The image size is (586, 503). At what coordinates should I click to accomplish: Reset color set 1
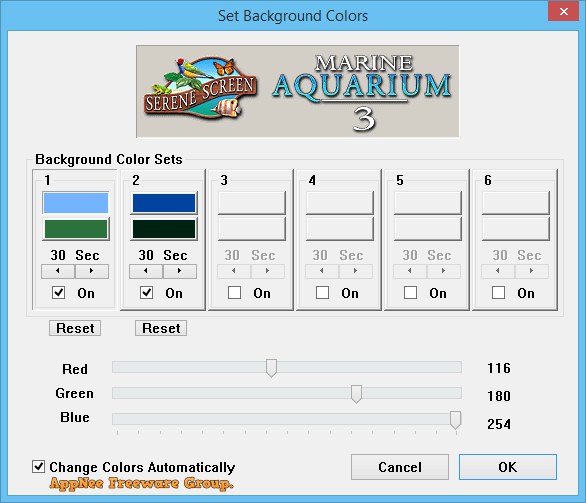click(x=75, y=328)
